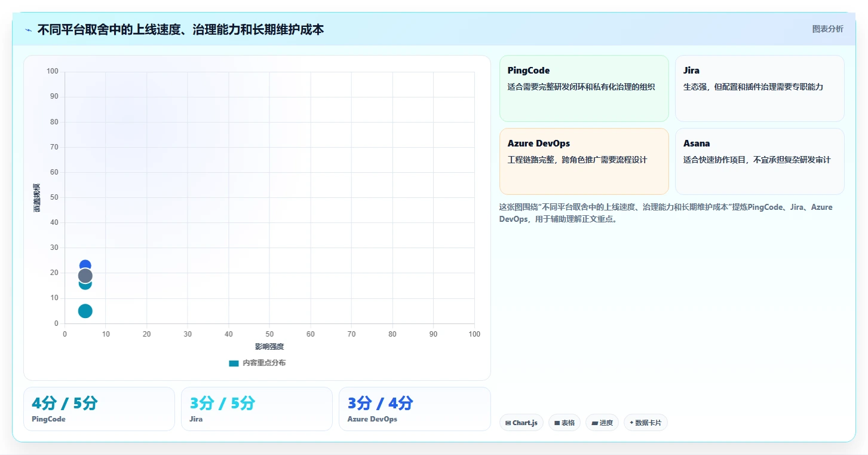
Task: Open the PingCode description card
Action: pos(584,88)
